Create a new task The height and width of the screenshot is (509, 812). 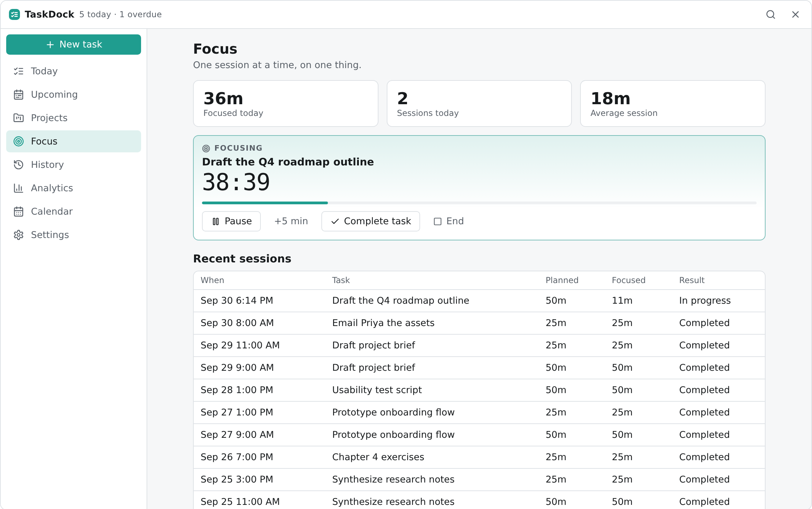tap(74, 44)
